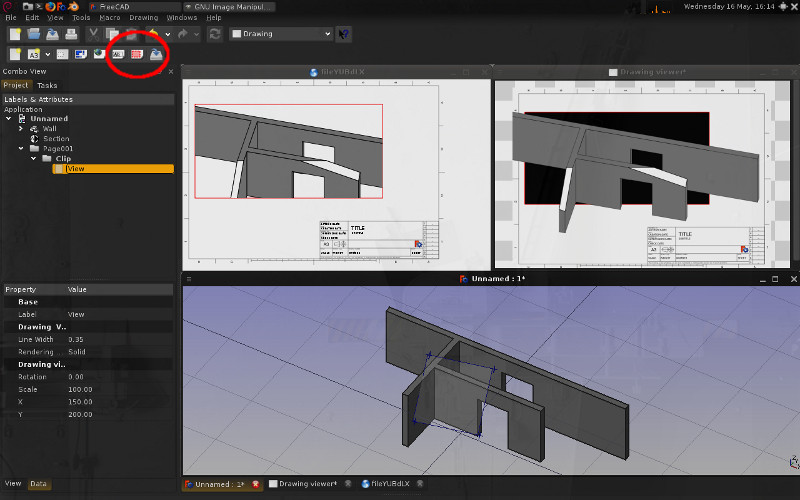Image resolution: width=800 pixels, height=500 pixels.
Task: Click the Insert view in drawing icon
Action: pos(62,54)
